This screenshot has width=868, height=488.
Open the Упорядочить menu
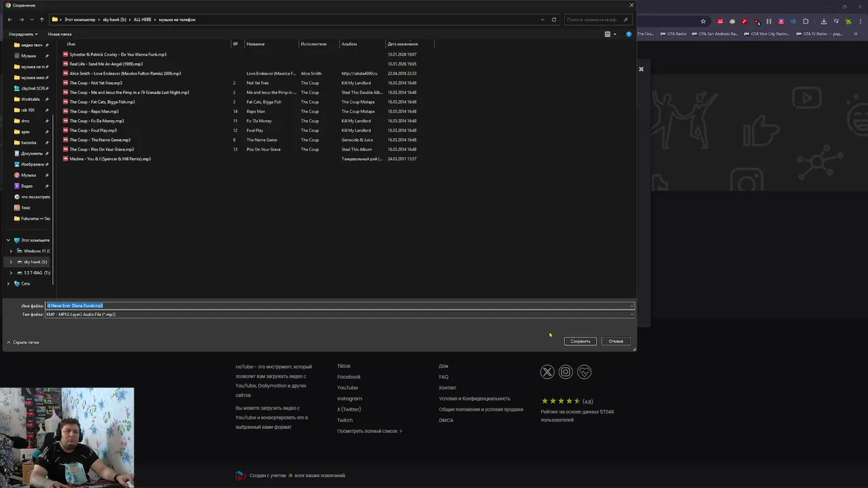pos(22,34)
